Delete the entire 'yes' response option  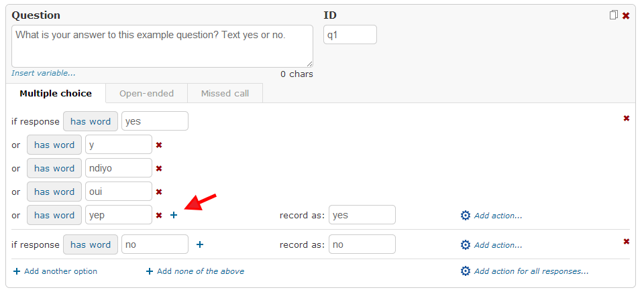(627, 118)
